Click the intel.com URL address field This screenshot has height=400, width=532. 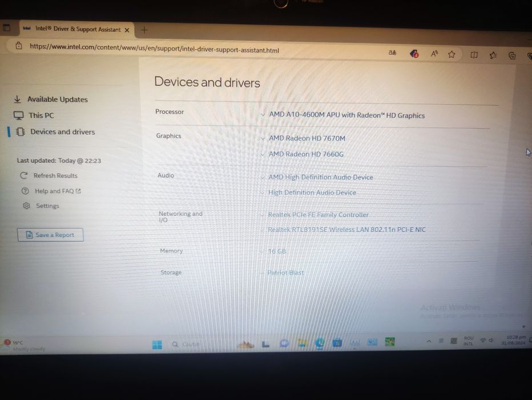click(154, 48)
